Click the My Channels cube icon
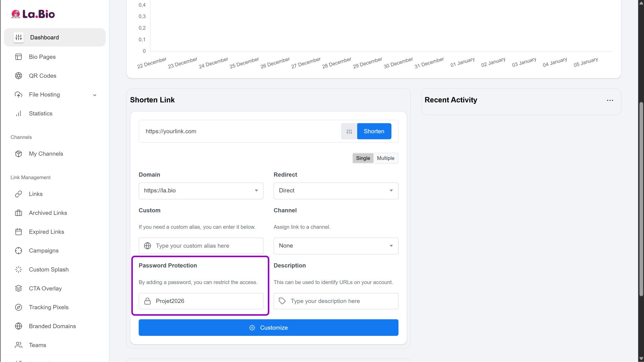The height and width of the screenshot is (362, 644). coord(18,154)
